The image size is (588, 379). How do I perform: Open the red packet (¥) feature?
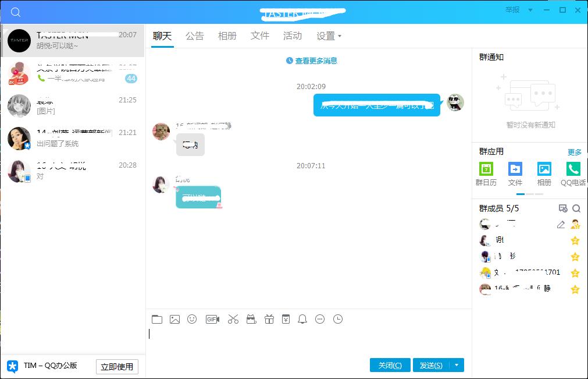(285, 319)
